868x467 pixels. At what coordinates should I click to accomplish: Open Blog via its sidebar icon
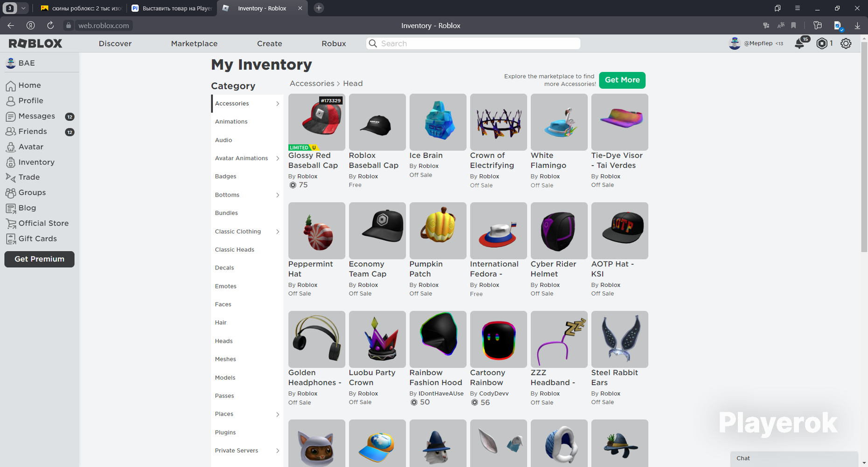coord(11,208)
